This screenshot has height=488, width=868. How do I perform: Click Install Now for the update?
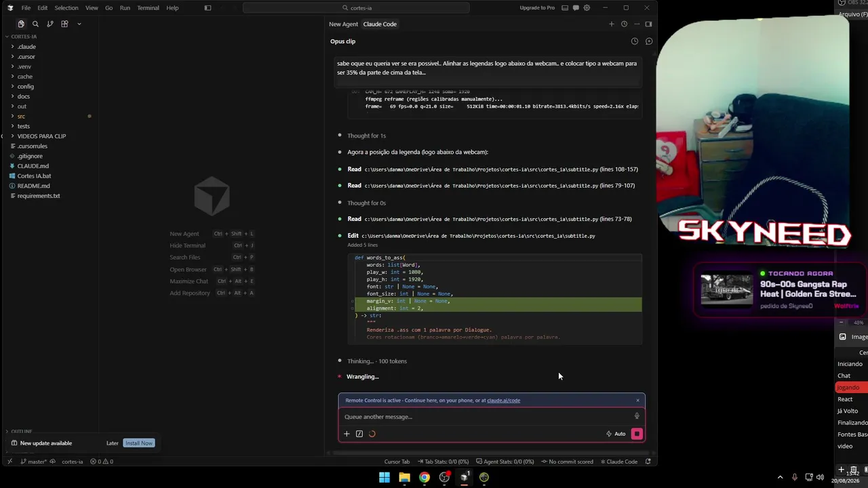coord(138,443)
